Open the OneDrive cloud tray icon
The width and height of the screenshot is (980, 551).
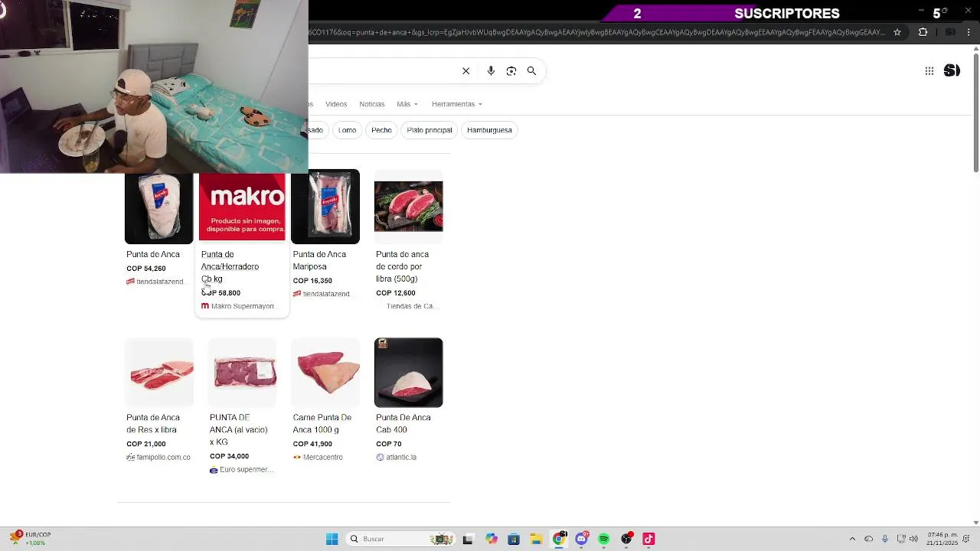[x=868, y=539]
